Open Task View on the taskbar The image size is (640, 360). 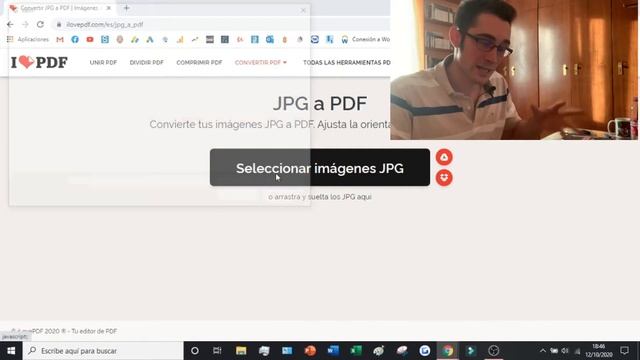coord(217,351)
